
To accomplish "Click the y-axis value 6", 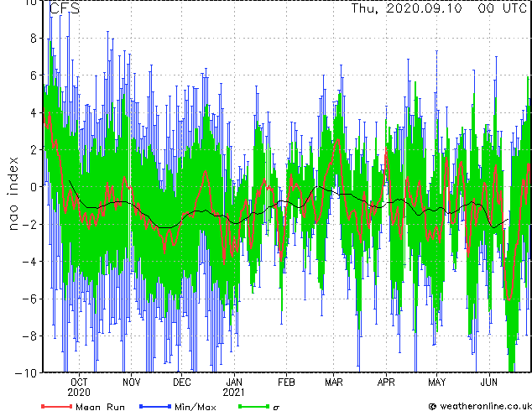I will tap(34, 75).
